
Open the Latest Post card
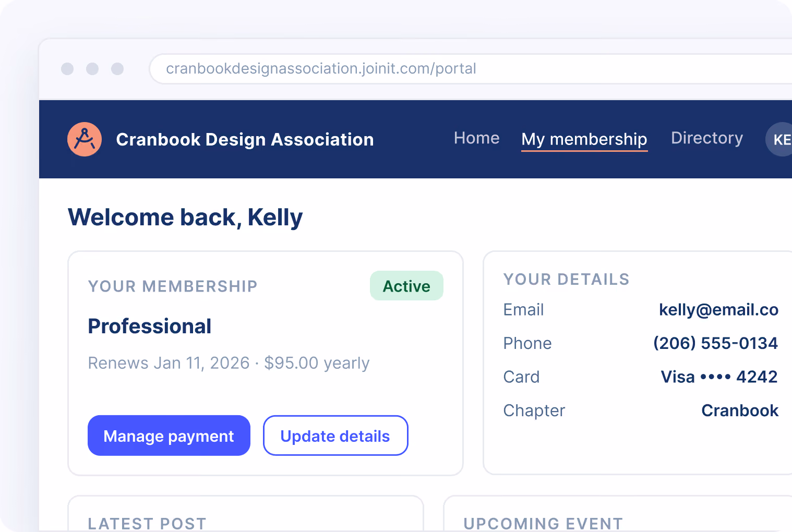point(246,514)
